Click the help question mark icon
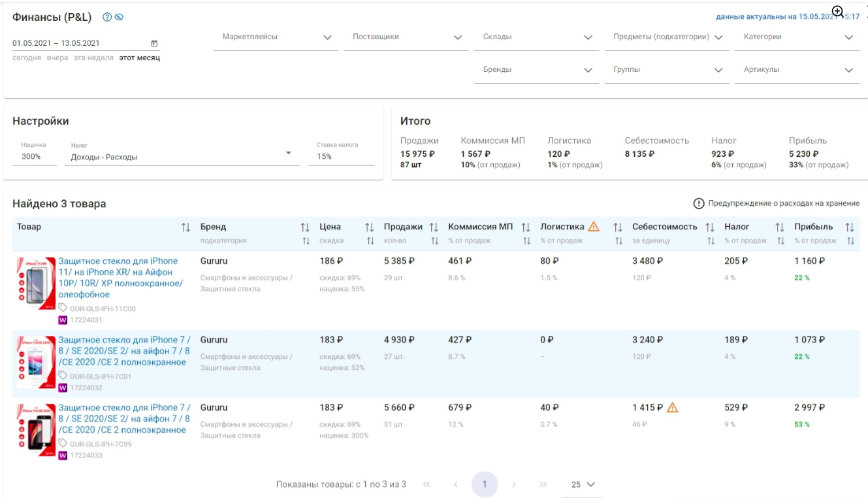 (x=107, y=17)
